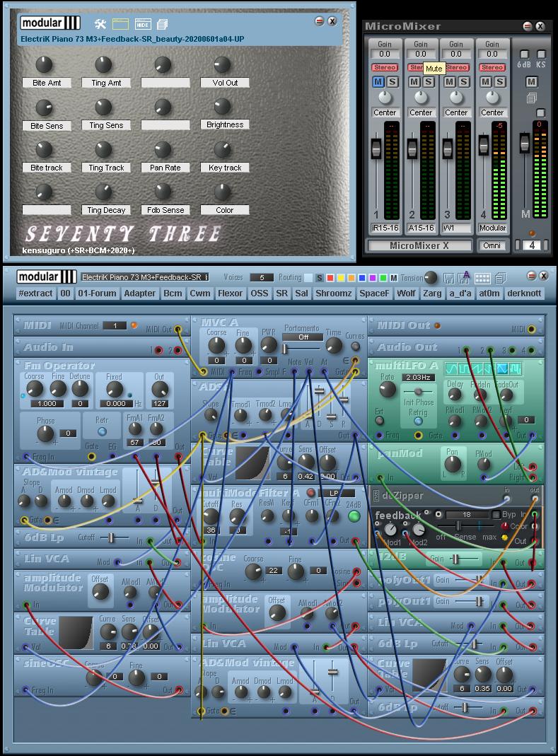
Task: Click the red routing color swatch in the modular toolbar
Action: pyautogui.click(x=330, y=278)
